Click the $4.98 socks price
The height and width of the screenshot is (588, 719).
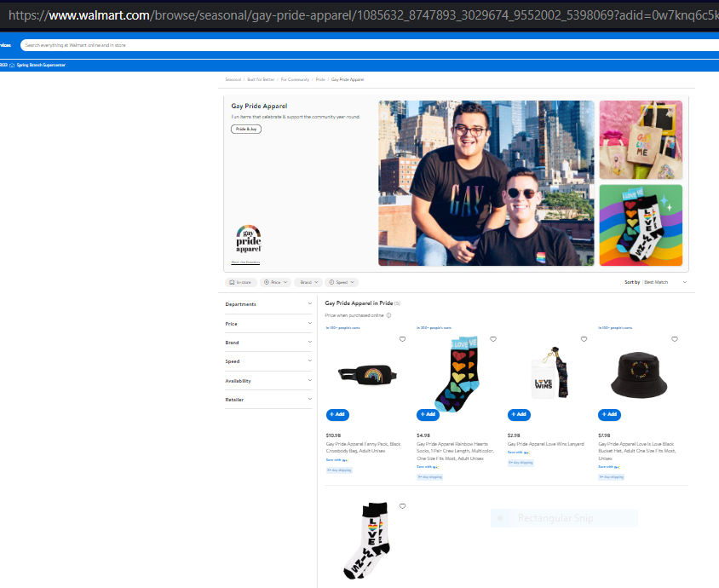(423, 435)
